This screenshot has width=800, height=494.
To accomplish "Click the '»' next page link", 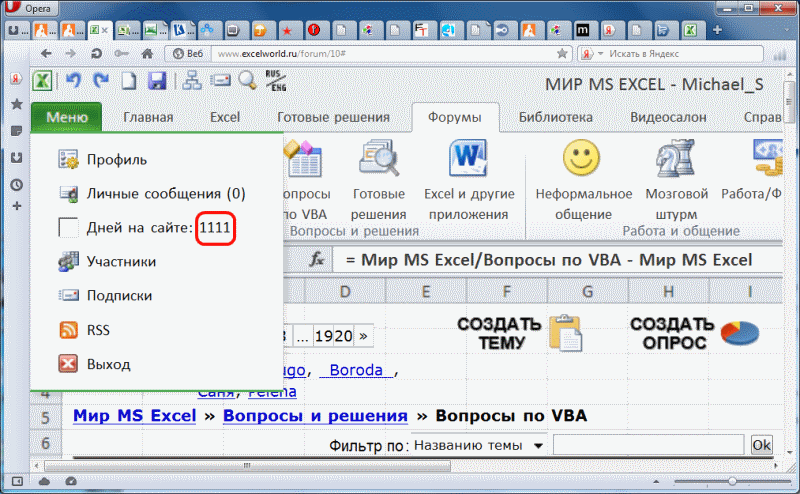I will click(363, 336).
